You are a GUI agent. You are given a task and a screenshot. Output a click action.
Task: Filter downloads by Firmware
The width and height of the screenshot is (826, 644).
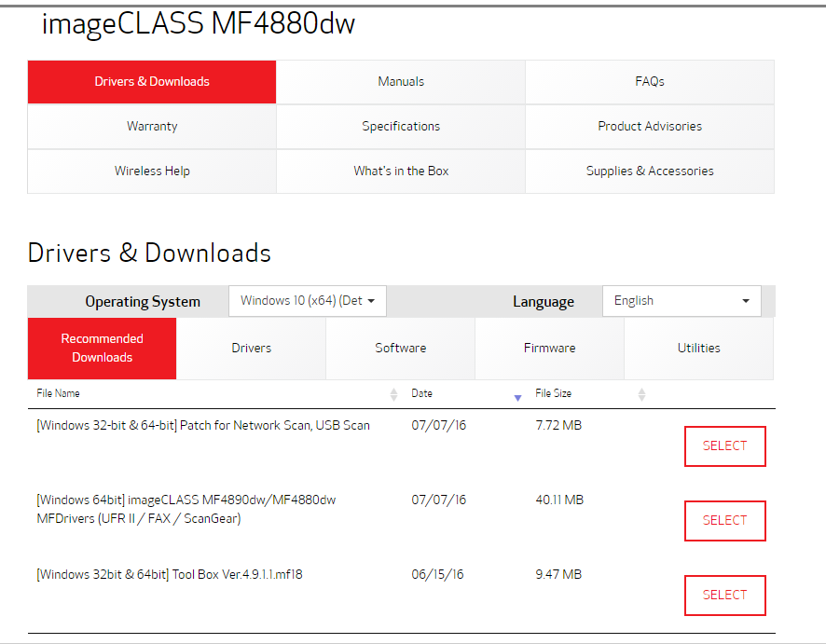pos(549,349)
